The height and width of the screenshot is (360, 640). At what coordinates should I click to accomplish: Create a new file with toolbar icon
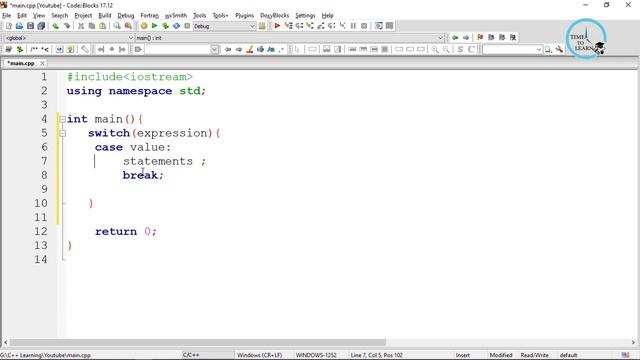pyautogui.click(x=9, y=26)
